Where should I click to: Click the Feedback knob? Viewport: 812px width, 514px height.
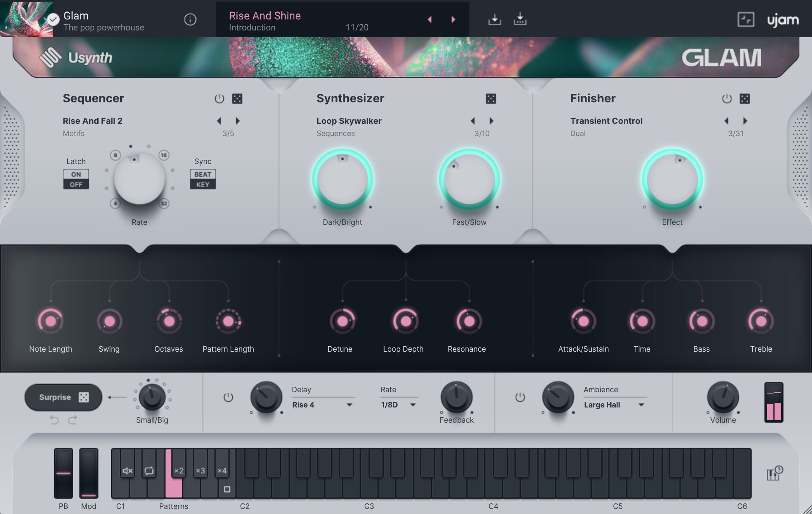point(457,397)
